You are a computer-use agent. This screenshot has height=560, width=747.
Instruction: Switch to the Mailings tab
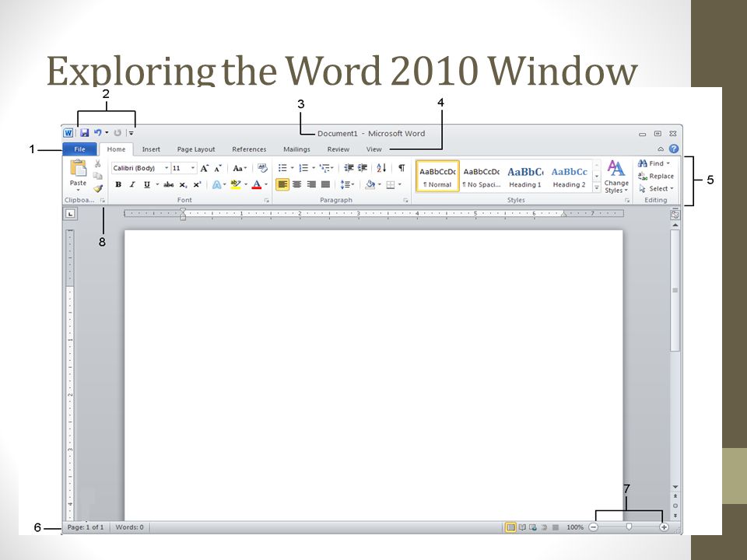(296, 149)
